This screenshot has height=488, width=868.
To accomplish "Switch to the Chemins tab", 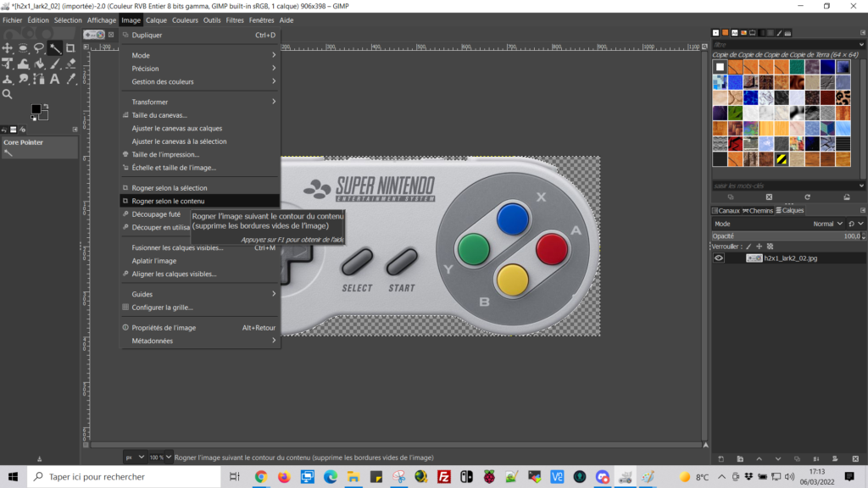I will click(x=758, y=211).
